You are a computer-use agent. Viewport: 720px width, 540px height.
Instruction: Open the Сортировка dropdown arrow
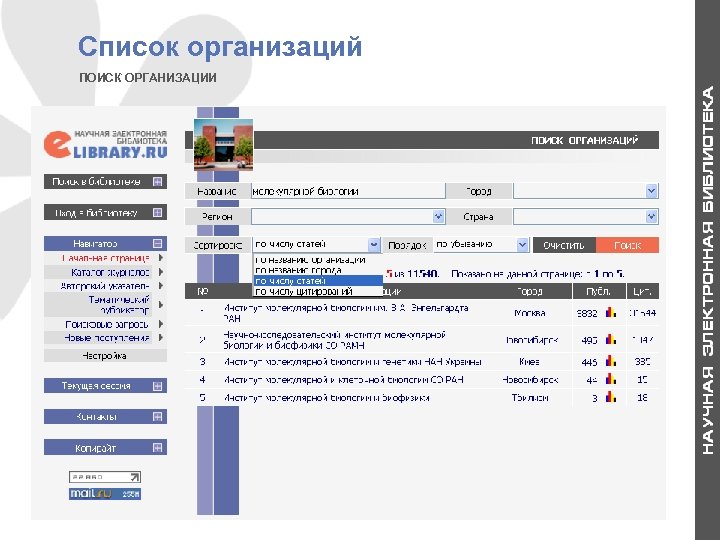374,244
